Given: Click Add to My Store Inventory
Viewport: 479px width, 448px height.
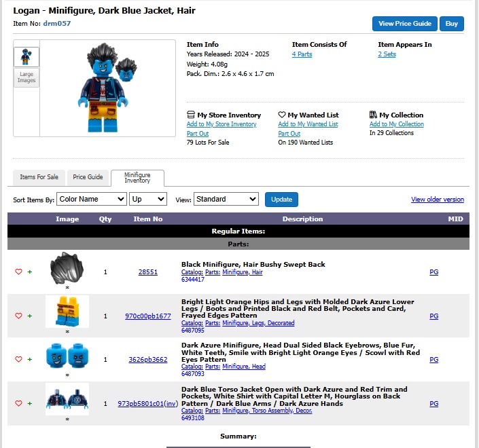Looking at the screenshot, I should point(221,124).
